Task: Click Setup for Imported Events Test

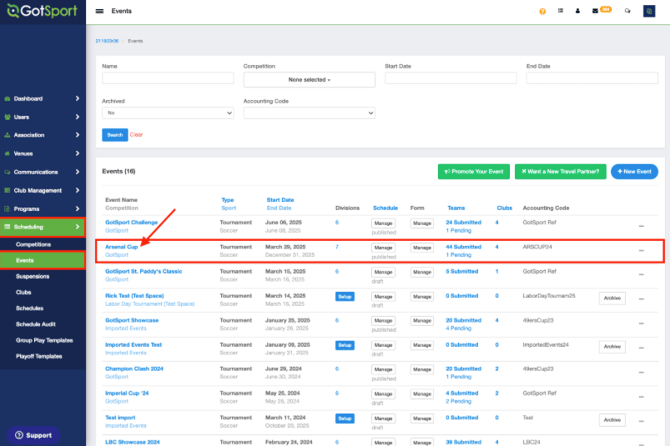Action: 345,345
